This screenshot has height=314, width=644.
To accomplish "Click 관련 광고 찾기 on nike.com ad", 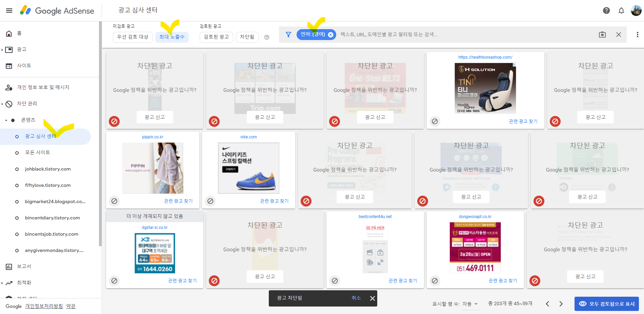I will click(x=274, y=201).
